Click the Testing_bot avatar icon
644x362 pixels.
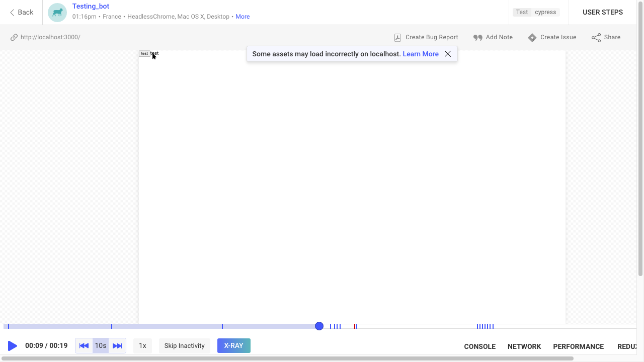point(57,13)
